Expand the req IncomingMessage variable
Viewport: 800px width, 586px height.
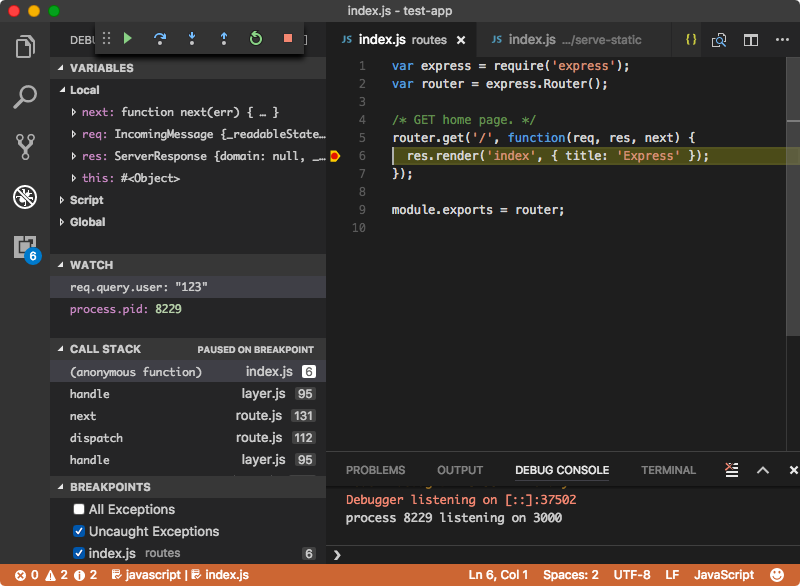pyautogui.click(x=74, y=134)
